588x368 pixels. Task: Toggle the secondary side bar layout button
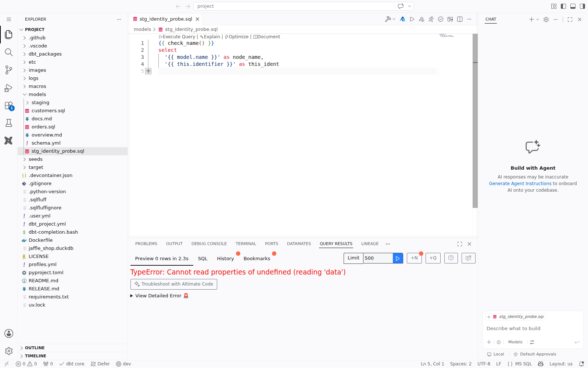582,6
